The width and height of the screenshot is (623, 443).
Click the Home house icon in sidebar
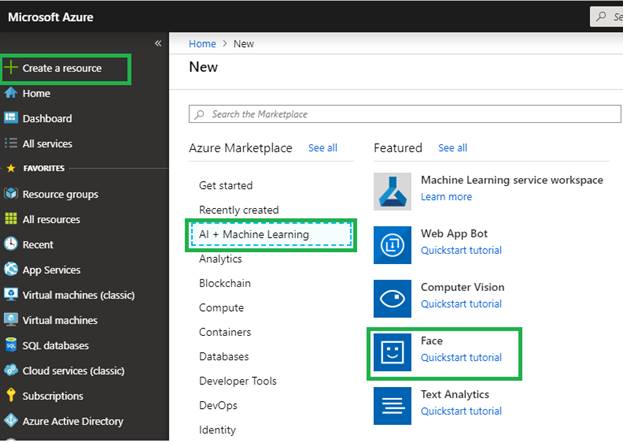click(x=11, y=93)
